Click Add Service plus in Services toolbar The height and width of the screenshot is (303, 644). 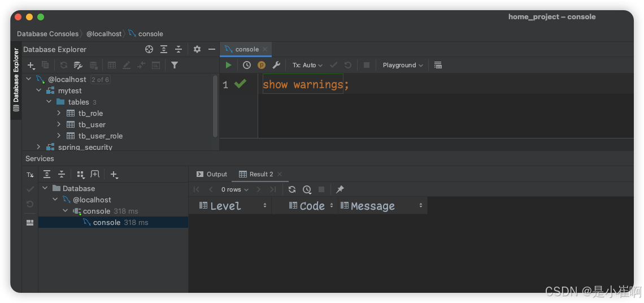[114, 175]
